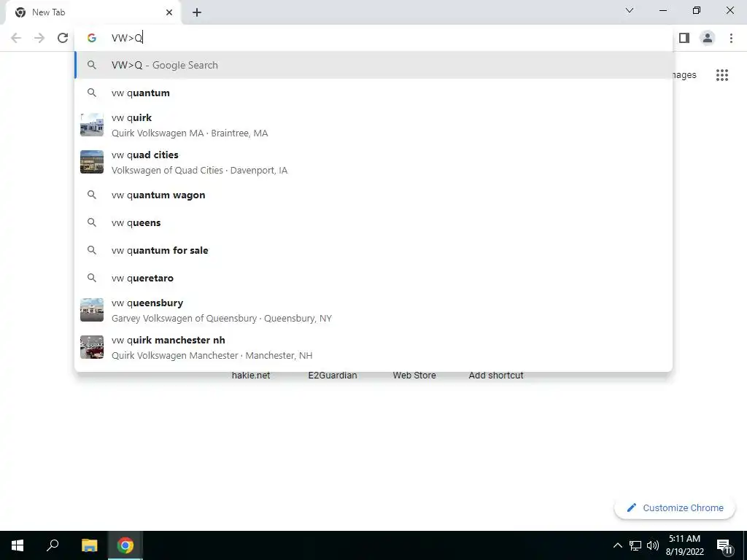Open the network status tray icon
Image resolution: width=747 pixels, height=560 pixels.
click(635, 545)
